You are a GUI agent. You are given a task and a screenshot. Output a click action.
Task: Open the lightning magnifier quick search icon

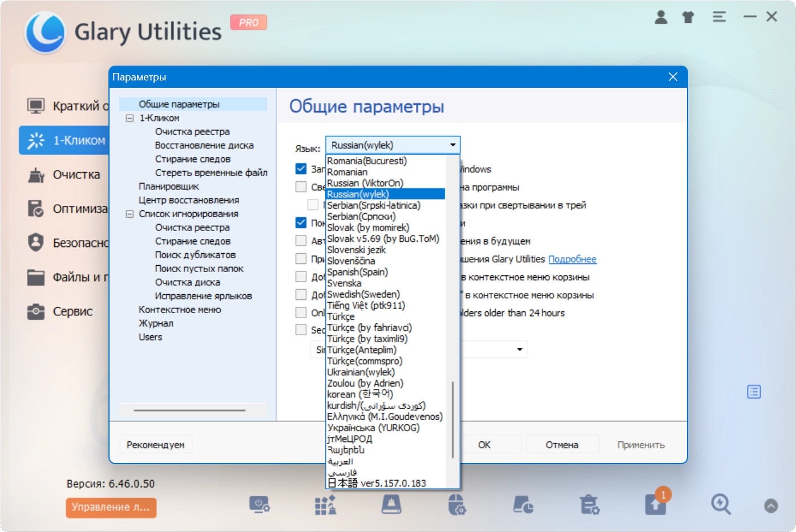tap(721, 505)
